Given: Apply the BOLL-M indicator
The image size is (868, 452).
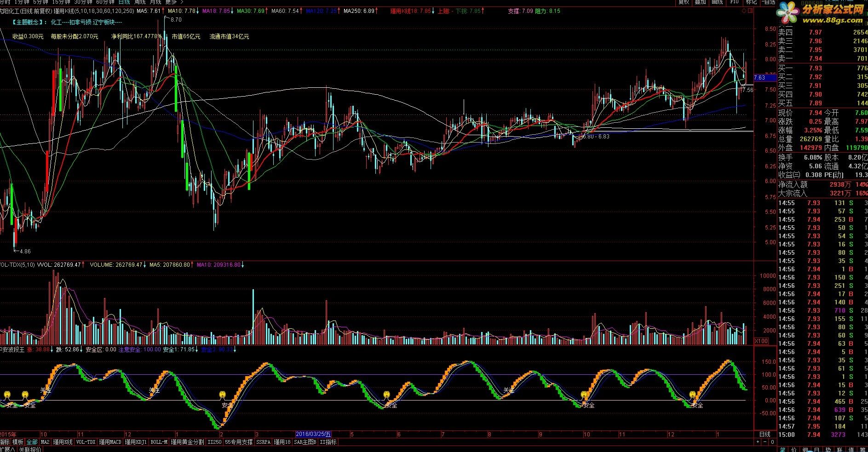Looking at the screenshot, I should coord(159,442).
